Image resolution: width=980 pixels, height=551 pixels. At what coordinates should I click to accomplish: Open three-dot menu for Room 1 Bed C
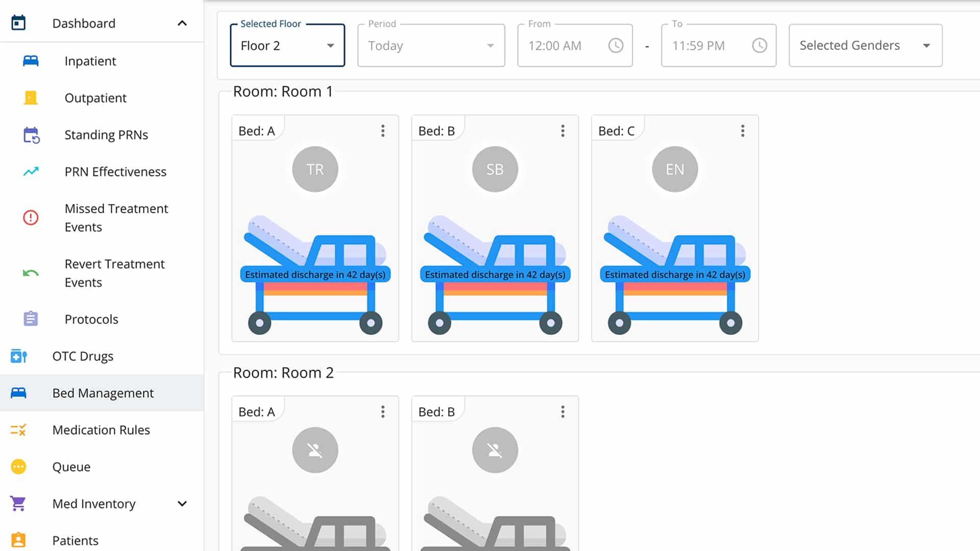(x=743, y=131)
